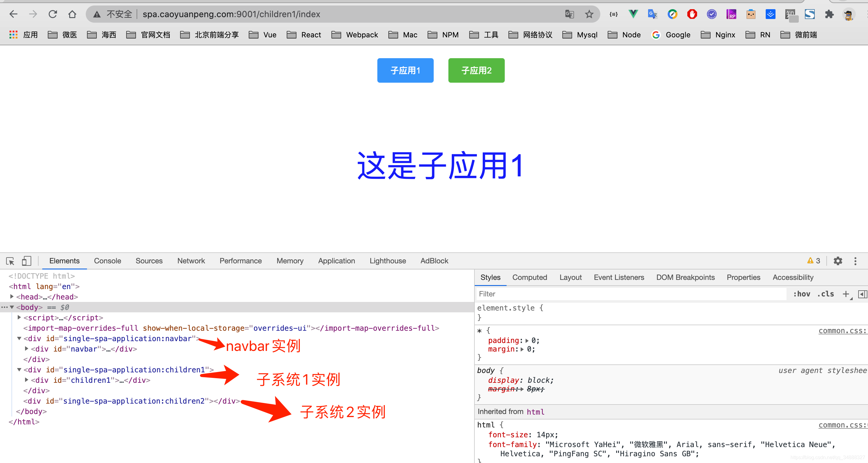The height and width of the screenshot is (463, 868).
Task: Click the Sources panel icon
Action: [149, 261]
